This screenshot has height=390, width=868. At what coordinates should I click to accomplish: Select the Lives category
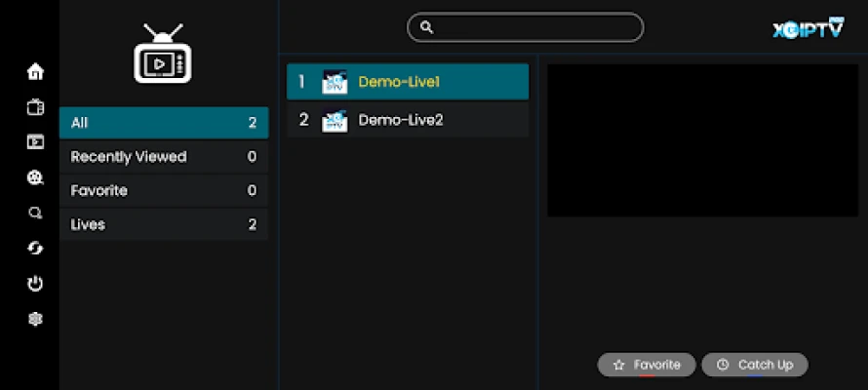click(x=164, y=224)
